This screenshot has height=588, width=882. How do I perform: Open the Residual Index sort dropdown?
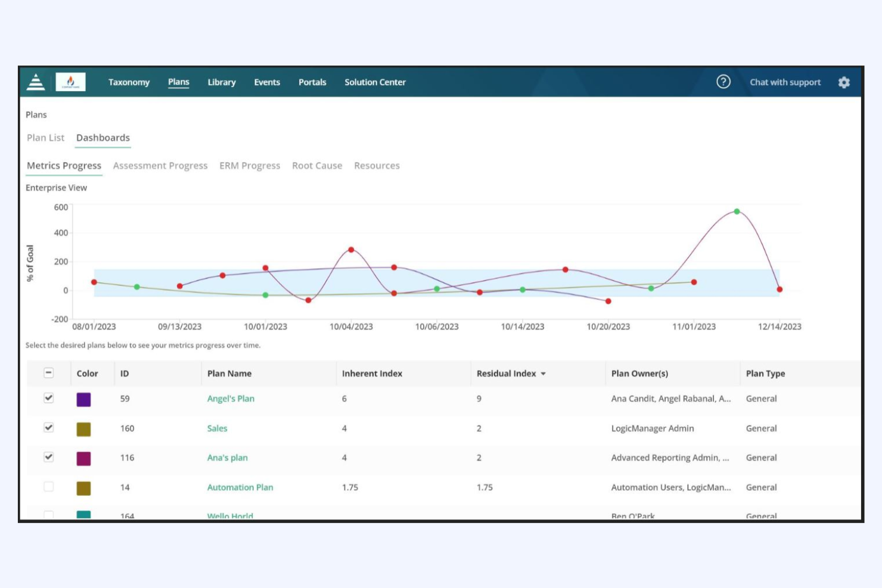coord(543,374)
